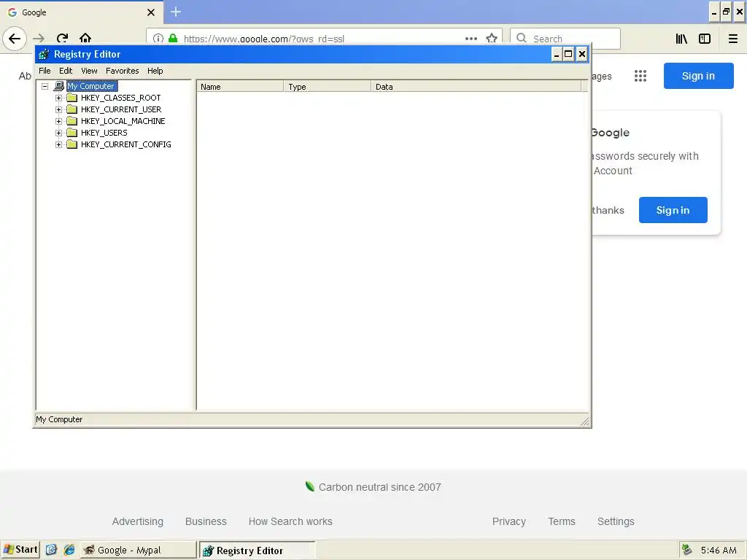
Task: Open a new browser tab
Action: click(176, 12)
